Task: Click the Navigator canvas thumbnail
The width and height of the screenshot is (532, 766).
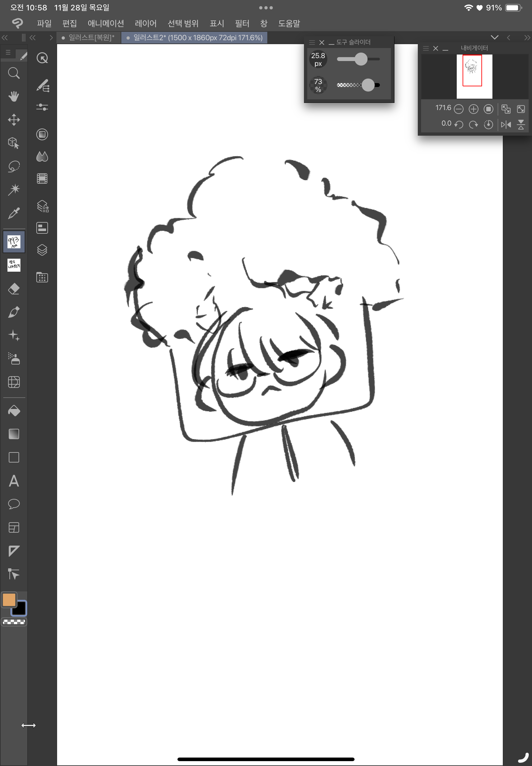Action: click(x=474, y=76)
